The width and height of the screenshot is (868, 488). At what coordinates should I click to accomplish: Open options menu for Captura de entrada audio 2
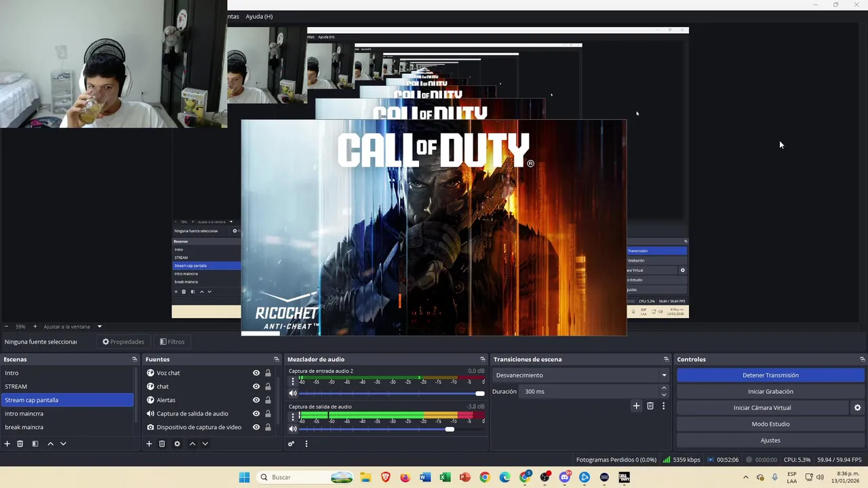pos(293,381)
